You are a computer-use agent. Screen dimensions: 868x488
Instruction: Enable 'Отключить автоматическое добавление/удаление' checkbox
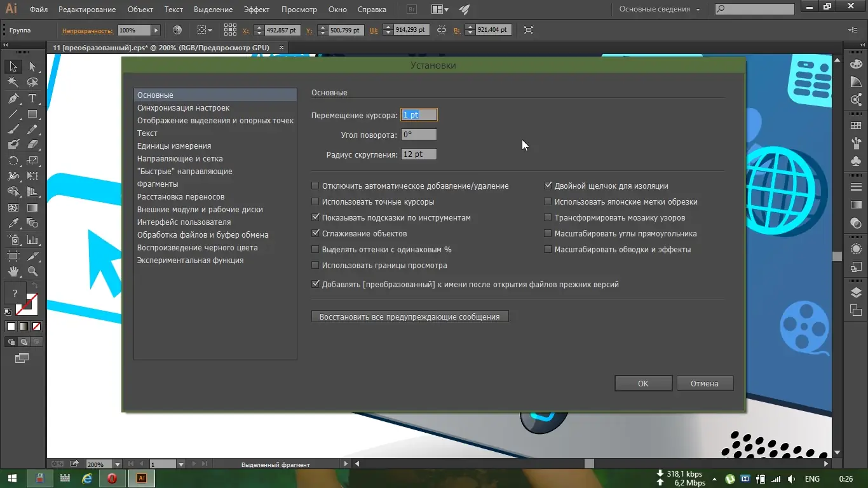315,186
